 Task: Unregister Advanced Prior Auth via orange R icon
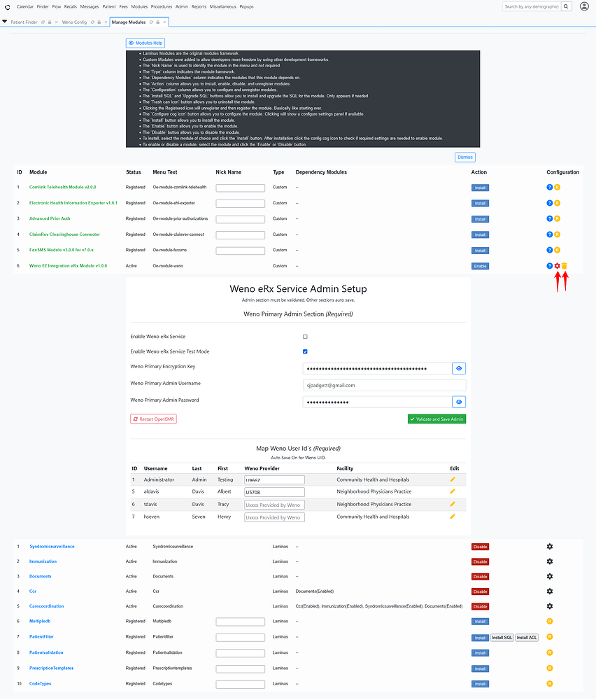click(x=558, y=218)
